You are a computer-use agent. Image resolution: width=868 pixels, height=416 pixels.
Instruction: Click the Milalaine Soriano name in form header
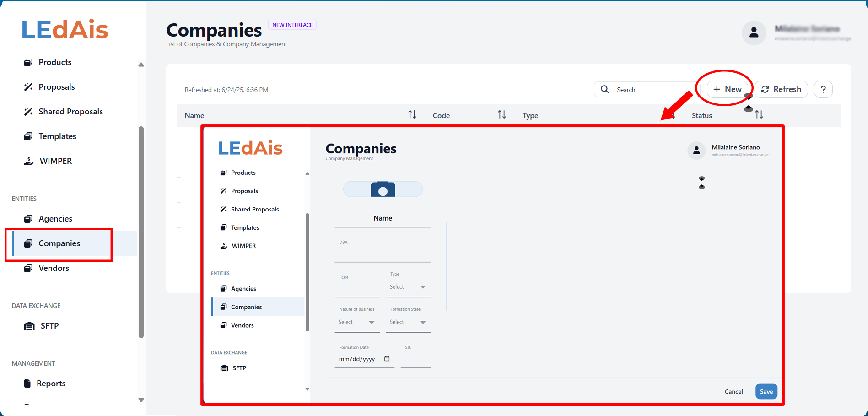[x=736, y=147]
